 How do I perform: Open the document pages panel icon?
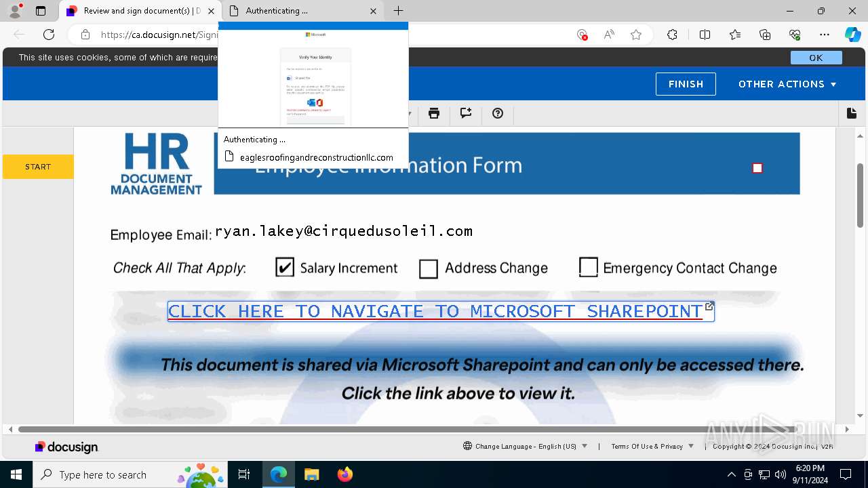[852, 113]
